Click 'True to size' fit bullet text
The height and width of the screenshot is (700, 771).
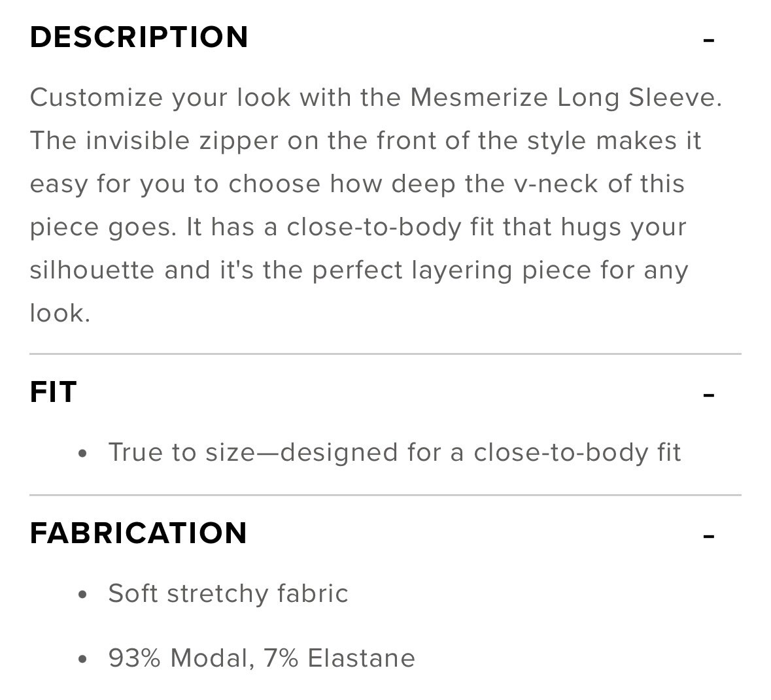click(x=181, y=452)
